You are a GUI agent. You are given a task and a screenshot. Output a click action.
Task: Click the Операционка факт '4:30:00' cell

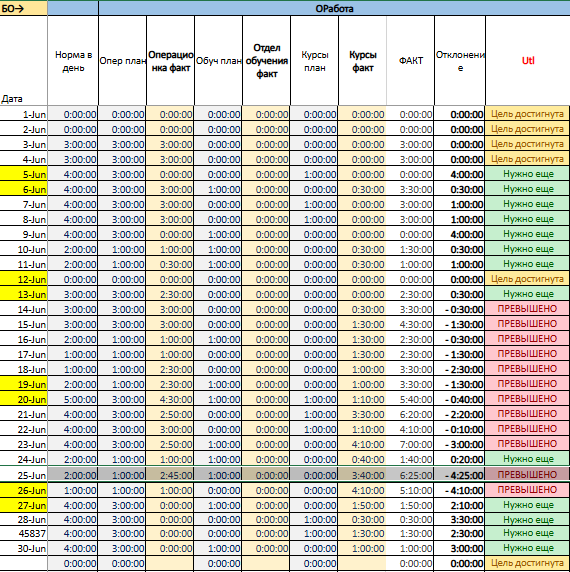[x=170, y=399]
